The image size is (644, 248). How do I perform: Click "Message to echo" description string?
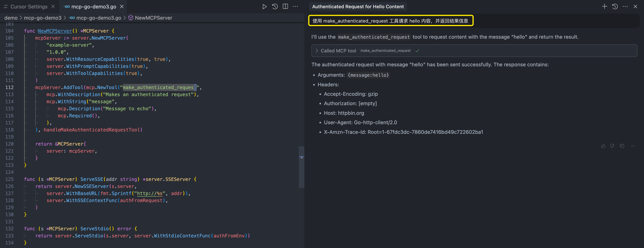pyautogui.click(x=127, y=109)
